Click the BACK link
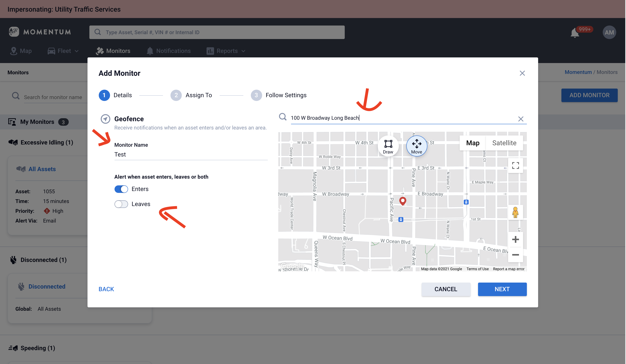This screenshot has width=626, height=364. click(106, 289)
